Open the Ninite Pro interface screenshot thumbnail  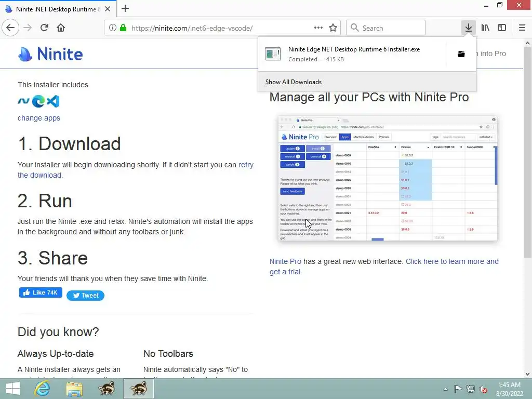tap(388, 178)
